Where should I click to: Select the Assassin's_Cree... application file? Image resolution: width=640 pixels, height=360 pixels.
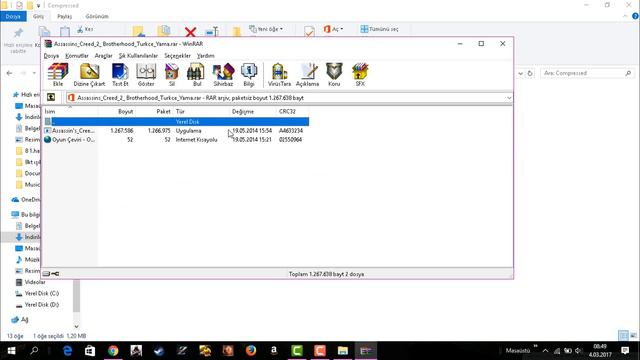176,131
